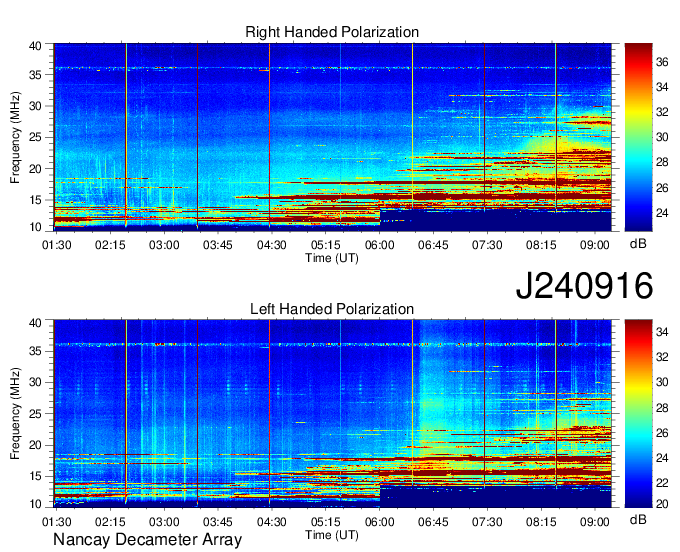680x552 pixels.
Task: Click the 08:15 time tick on the Left Handed plot
Action: click(541, 522)
